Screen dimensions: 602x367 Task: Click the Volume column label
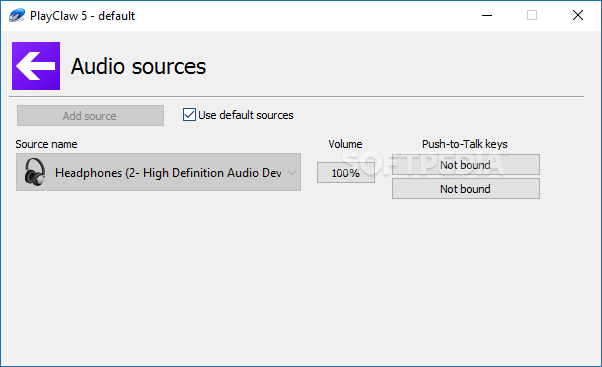(x=345, y=144)
